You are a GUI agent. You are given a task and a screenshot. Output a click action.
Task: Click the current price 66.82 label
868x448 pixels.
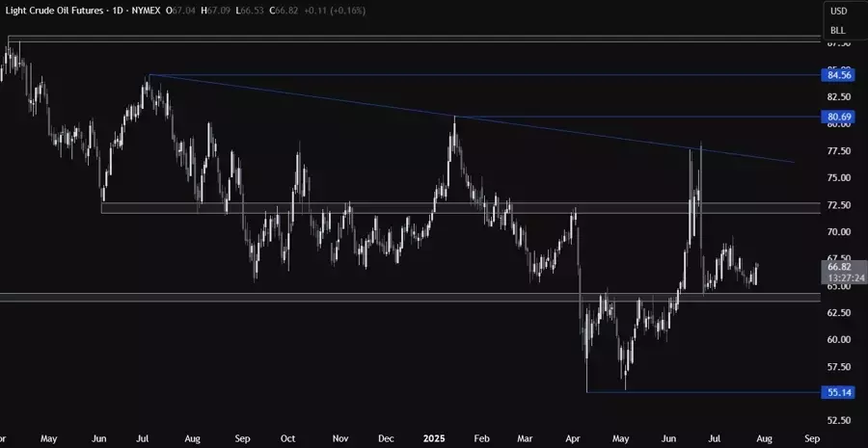838,264
